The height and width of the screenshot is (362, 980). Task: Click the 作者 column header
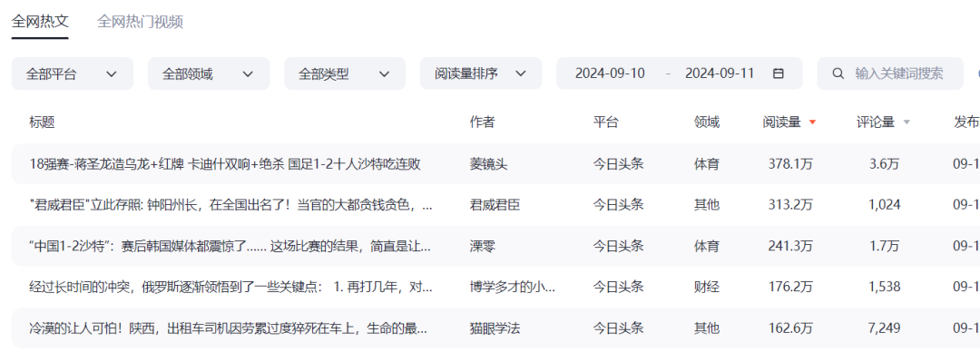tap(482, 122)
